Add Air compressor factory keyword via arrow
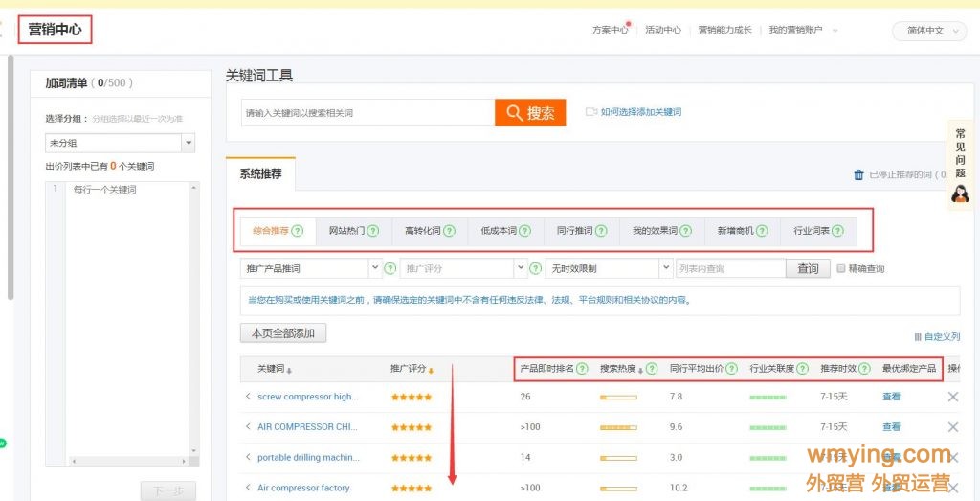 pyautogui.click(x=248, y=488)
